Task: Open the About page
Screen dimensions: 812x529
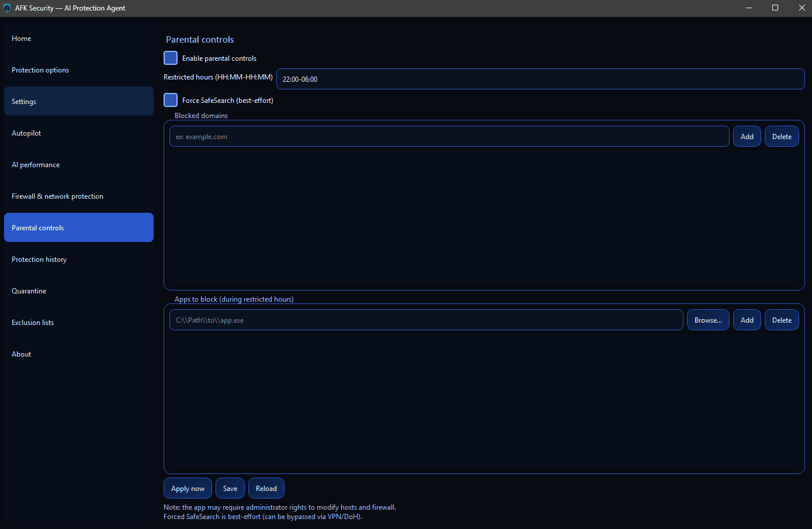Action: click(21, 354)
